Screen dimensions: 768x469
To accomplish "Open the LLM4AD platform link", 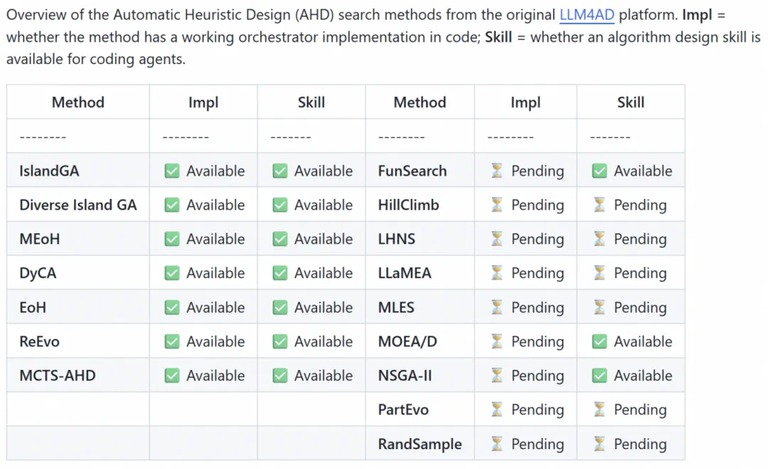I will point(586,15).
